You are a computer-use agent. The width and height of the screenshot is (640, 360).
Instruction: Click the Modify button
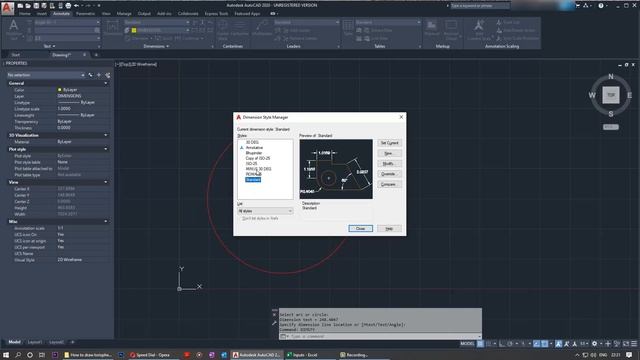pyautogui.click(x=389, y=164)
